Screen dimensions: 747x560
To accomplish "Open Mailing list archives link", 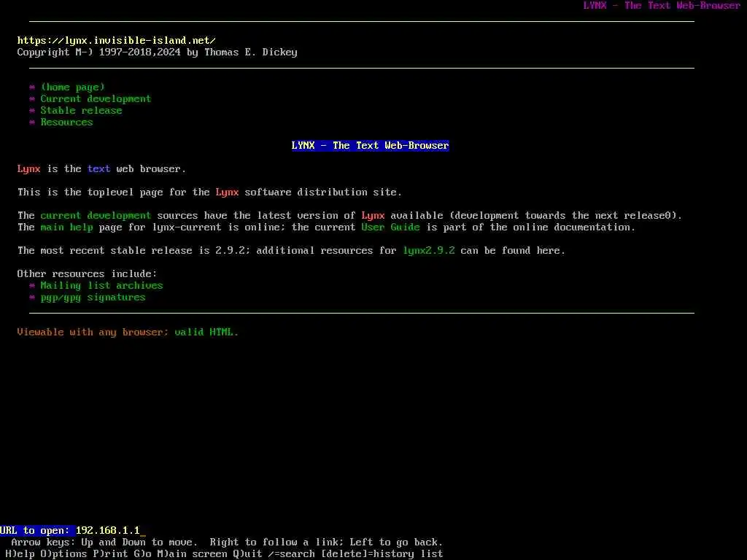I will 101,285.
